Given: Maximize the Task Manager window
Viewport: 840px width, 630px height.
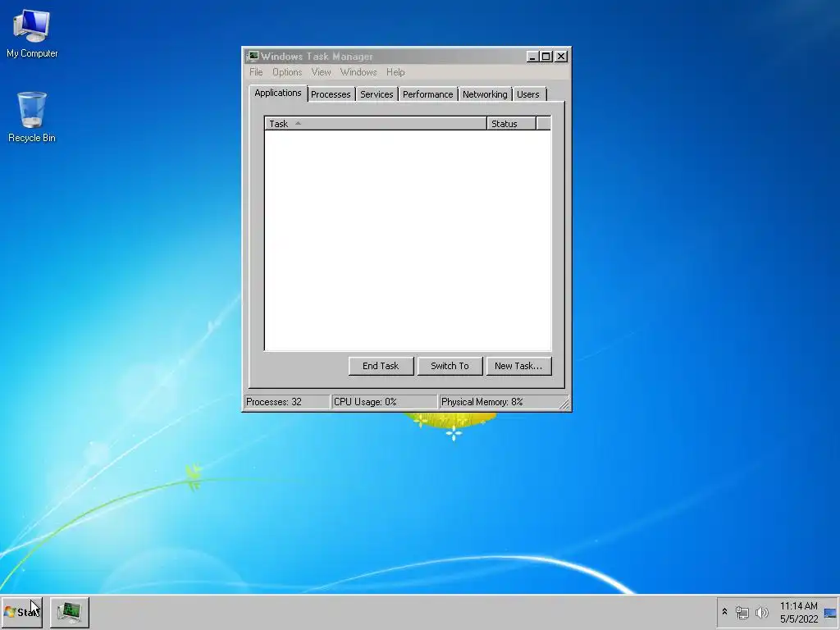Looking at the screenshot, I should tap(546, 57).
